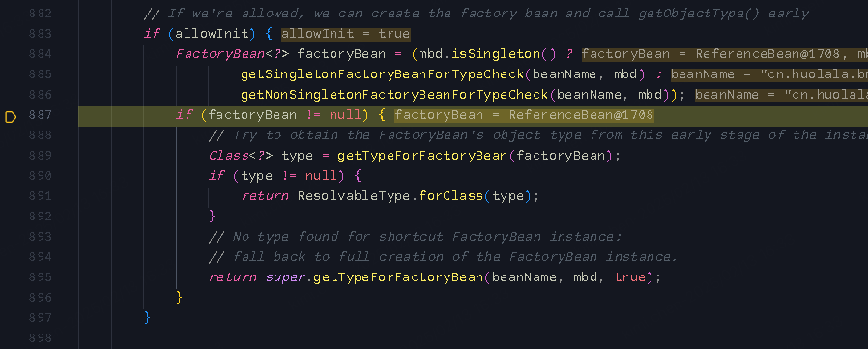This screenshot has height=349, width=868.
Task: Click line number 886 in gutter
Action: 40,95
